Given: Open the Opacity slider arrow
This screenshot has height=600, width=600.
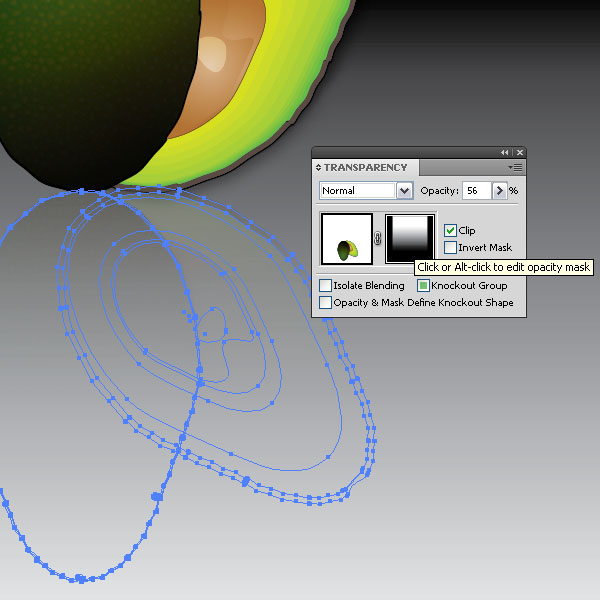Looking at the screenshot, I should [x=499, y=191].
